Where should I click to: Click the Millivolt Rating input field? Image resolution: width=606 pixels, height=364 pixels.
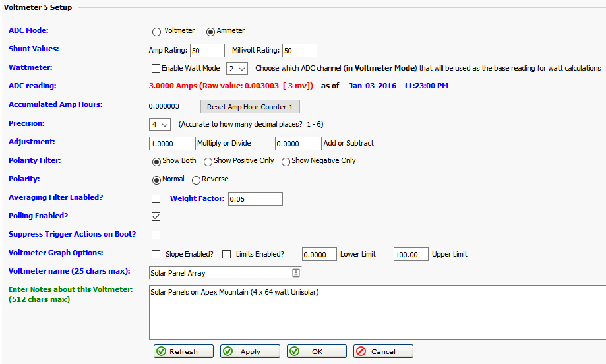pos(299,51)
